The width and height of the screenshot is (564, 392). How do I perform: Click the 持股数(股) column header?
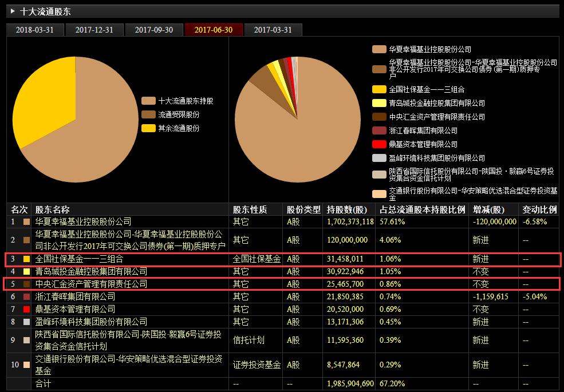pos(348,209)
